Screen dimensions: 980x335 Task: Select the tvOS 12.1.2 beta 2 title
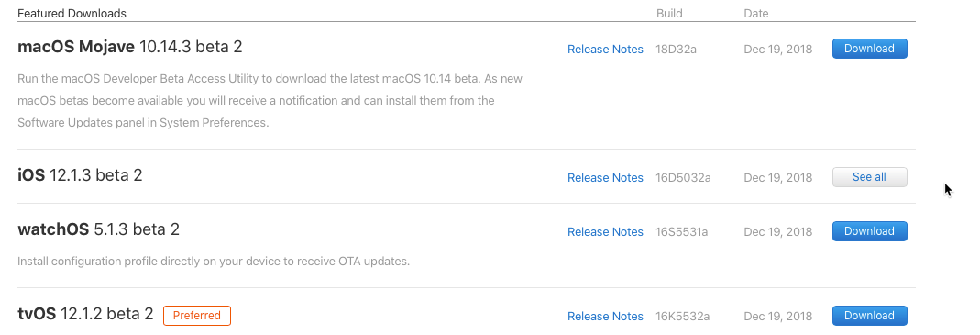[x=85, y=314]
